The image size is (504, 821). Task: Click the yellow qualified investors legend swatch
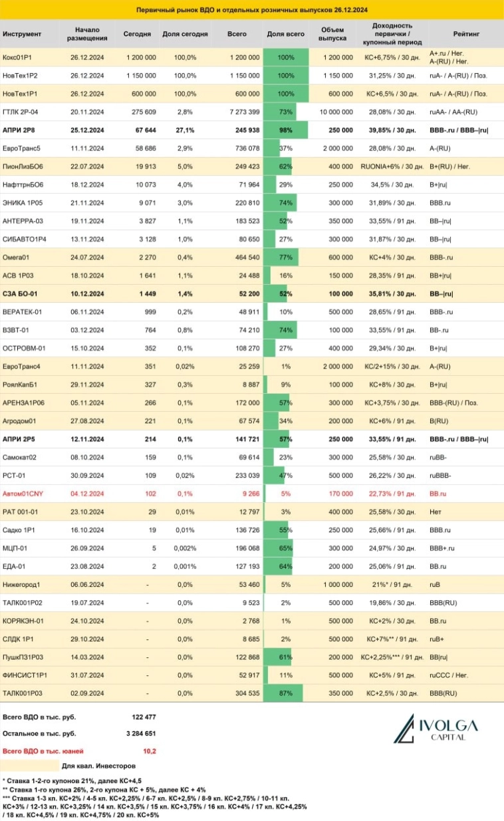[29, 765]
